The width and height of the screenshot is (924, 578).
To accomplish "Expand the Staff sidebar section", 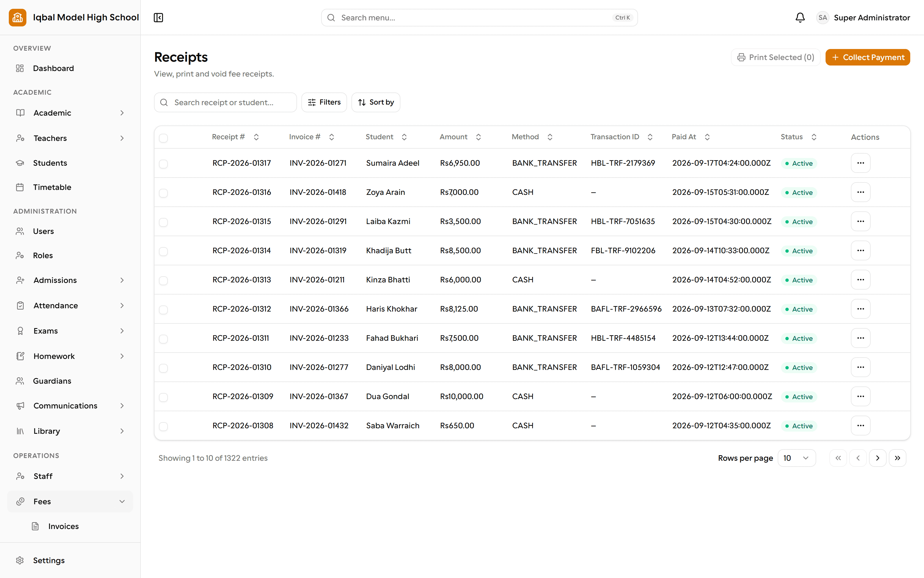I will (70, 476).
